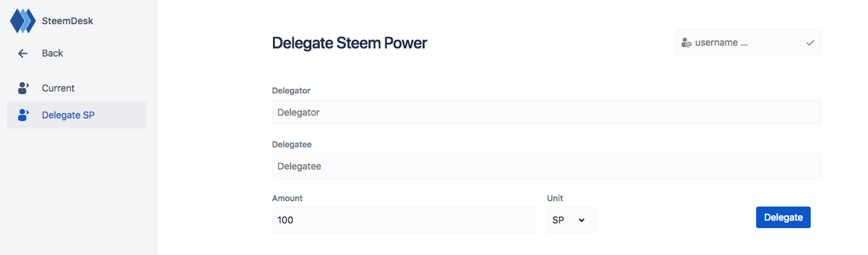Click the Back label in sidebar
Screen dimensions: 868x255
point(52,53)
